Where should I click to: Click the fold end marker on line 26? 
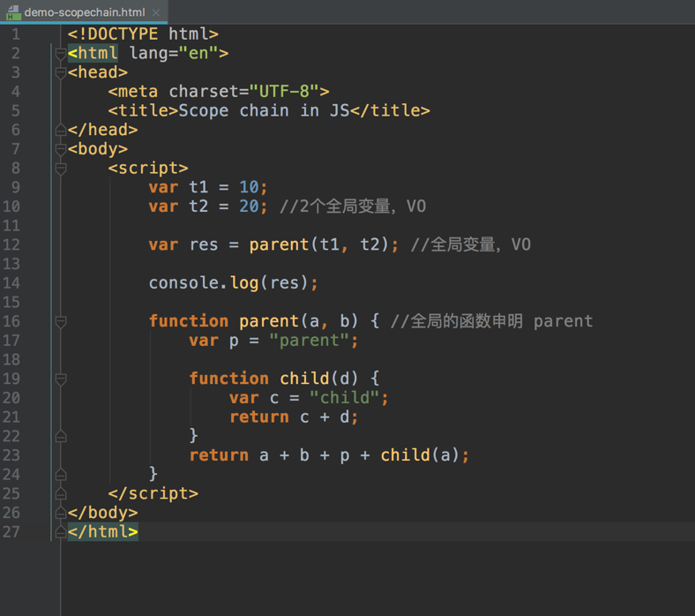tap(61, 513)
